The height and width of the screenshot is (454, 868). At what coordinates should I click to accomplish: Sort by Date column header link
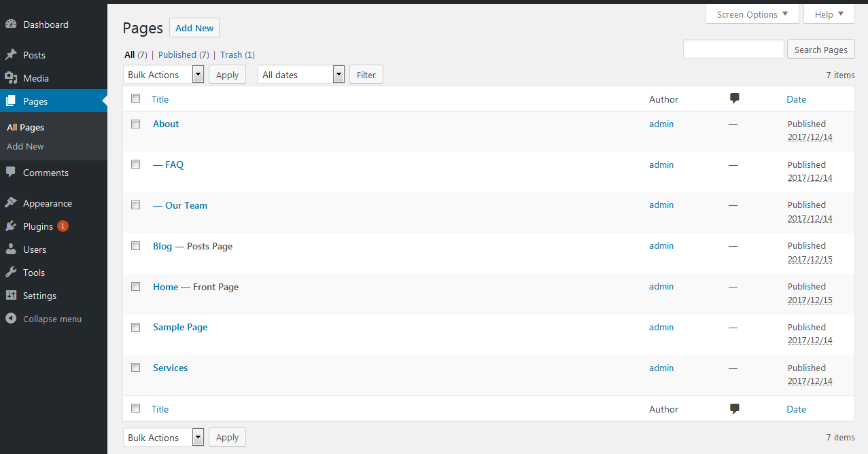[x=796, y=99]
